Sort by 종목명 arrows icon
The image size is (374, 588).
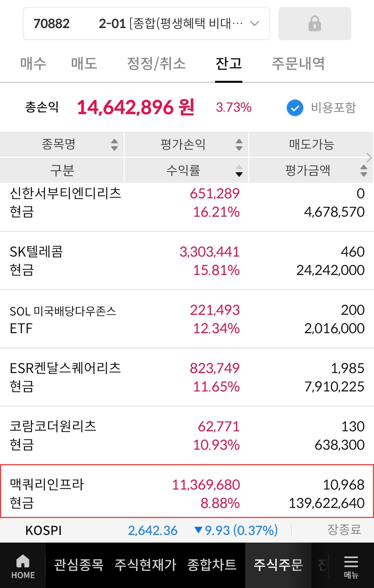coord(114,144)
